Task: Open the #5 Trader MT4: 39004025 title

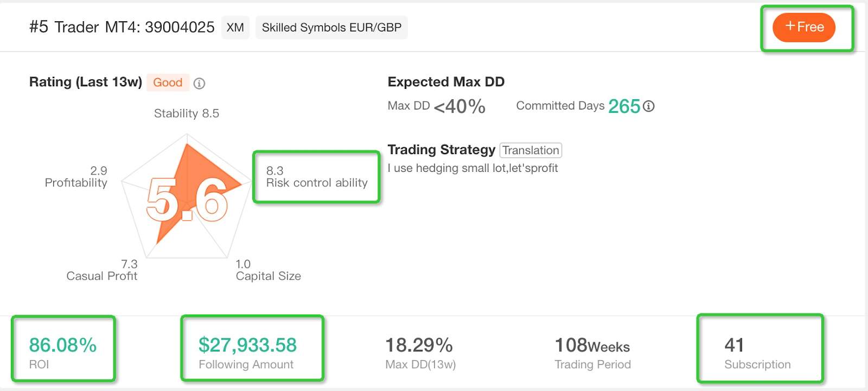Action: point(122,27)
